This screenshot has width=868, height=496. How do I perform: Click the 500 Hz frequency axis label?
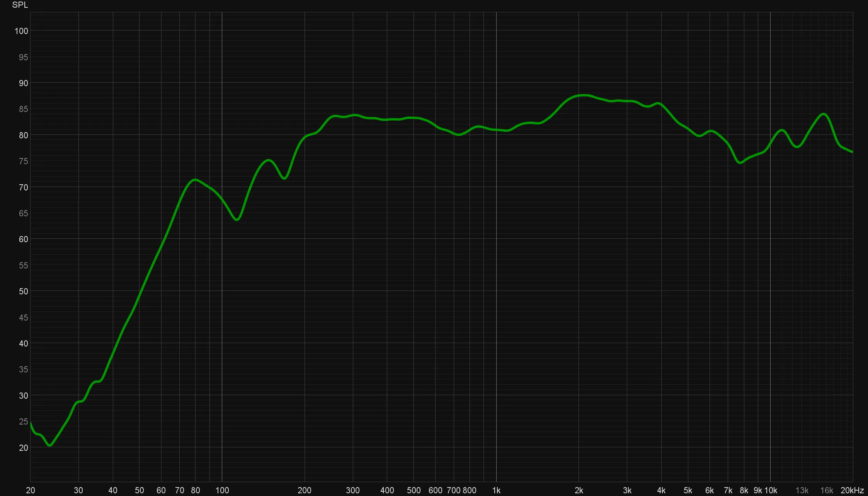414,490
